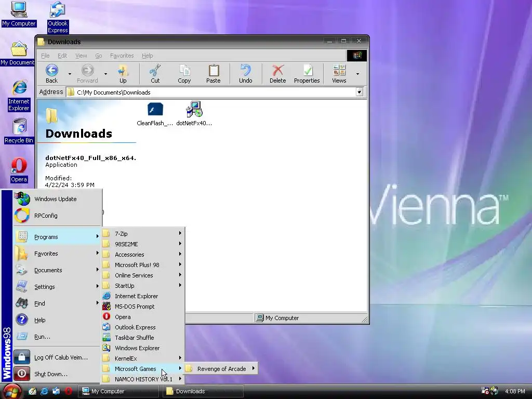Image resolution: width=532 pixels, height=399 pixels.
Task: Click Log Off Calub Veim...
Action: pos(58,357)
